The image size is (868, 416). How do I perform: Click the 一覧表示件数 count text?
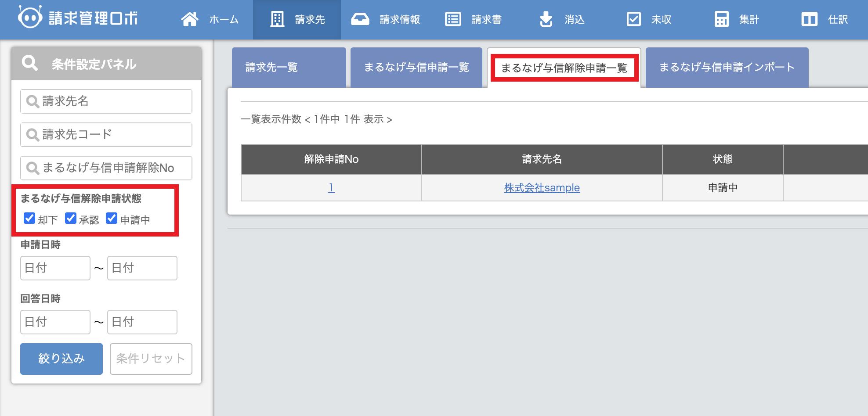coord(316,119)
